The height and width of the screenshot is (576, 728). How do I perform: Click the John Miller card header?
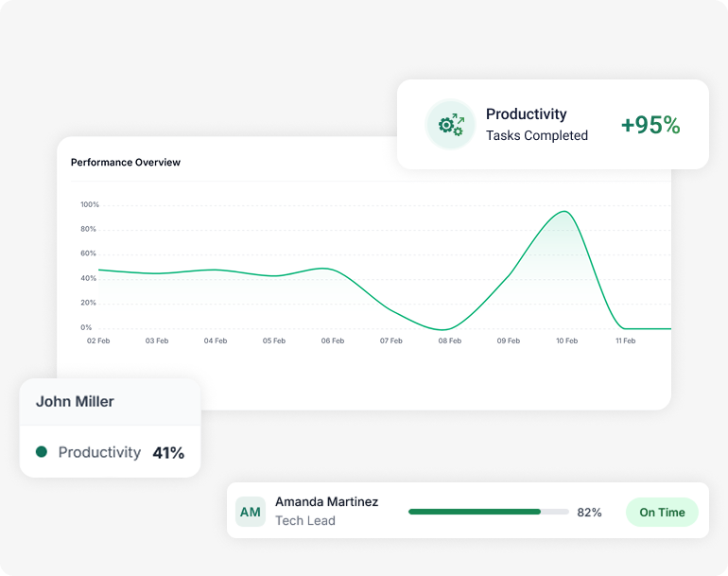point(75,401)
